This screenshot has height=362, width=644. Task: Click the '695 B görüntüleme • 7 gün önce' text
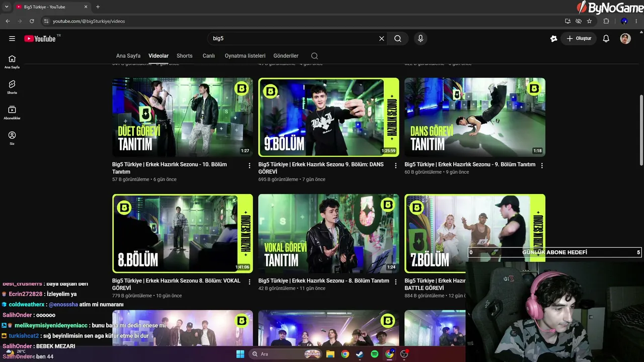tap(292, 179)
